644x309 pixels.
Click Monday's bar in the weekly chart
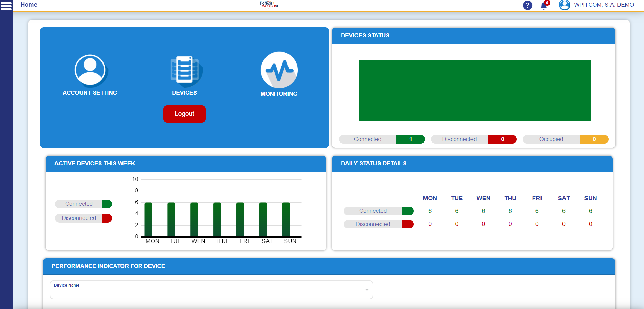pos(148,220)
